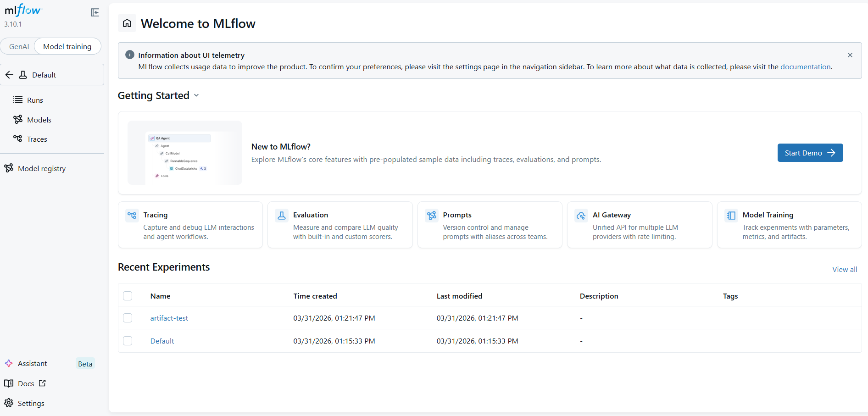
Task: Collapse the Getting Started section
Action: (196, 95)
